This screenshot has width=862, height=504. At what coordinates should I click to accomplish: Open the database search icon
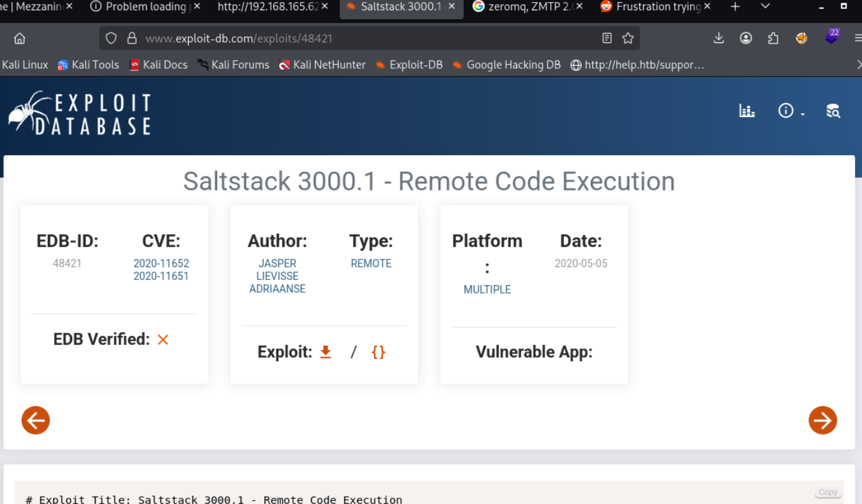(x=833, y=111)
